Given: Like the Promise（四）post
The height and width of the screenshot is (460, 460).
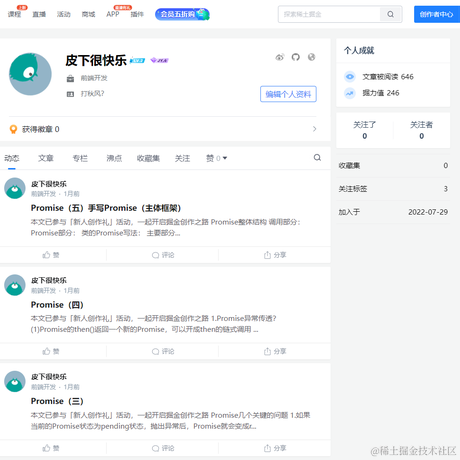Looking at the screenshot, I should pyautogui.click(x=51, y=351).
